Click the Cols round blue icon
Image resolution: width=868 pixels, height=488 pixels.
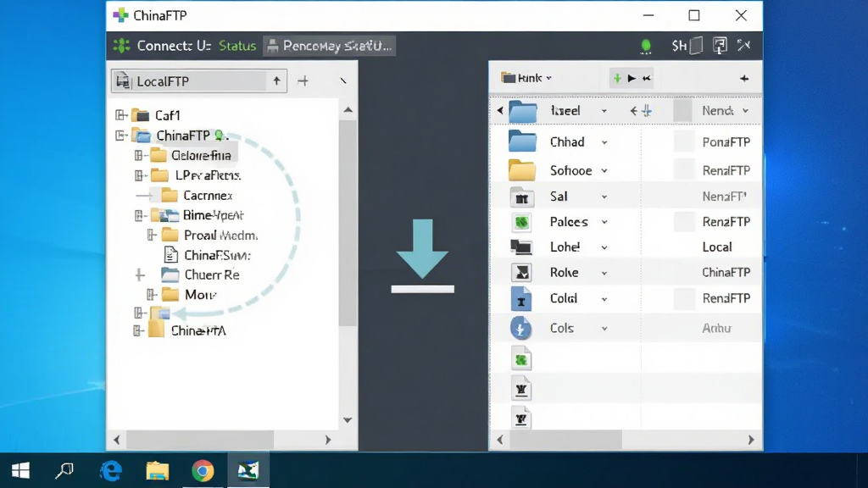(520, 329)
